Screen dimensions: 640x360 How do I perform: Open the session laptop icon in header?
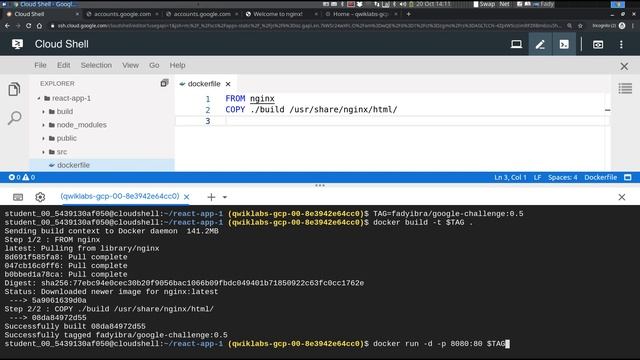(x=516, y=44)
